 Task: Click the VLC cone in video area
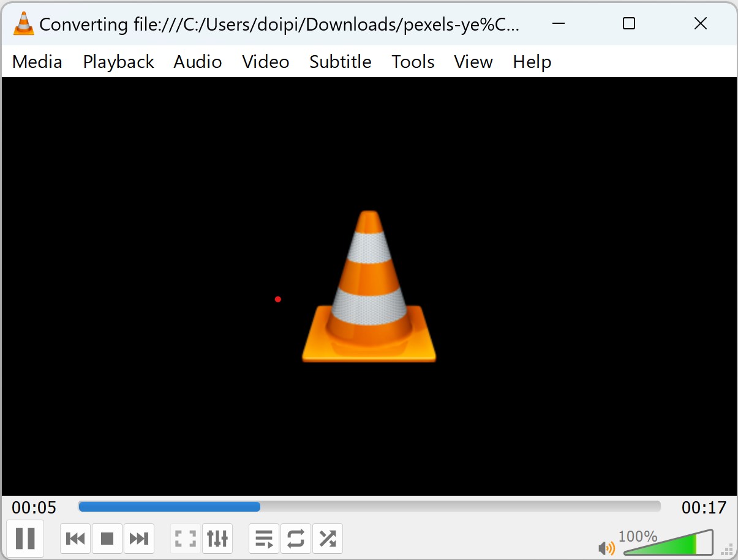click(369, 286)
